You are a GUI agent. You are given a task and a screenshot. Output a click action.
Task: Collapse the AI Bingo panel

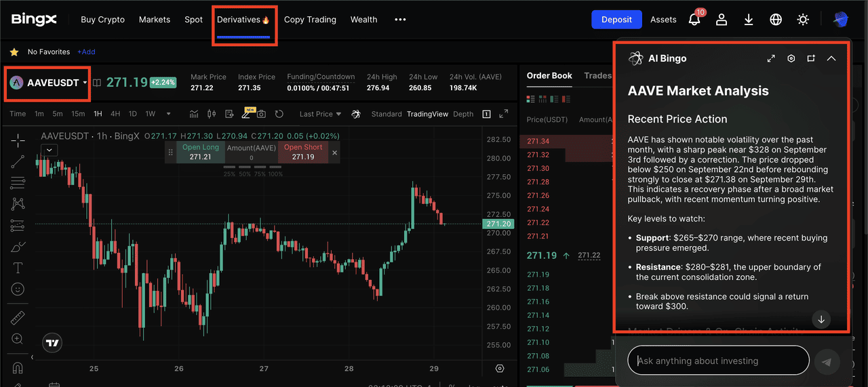pos(831,59)
